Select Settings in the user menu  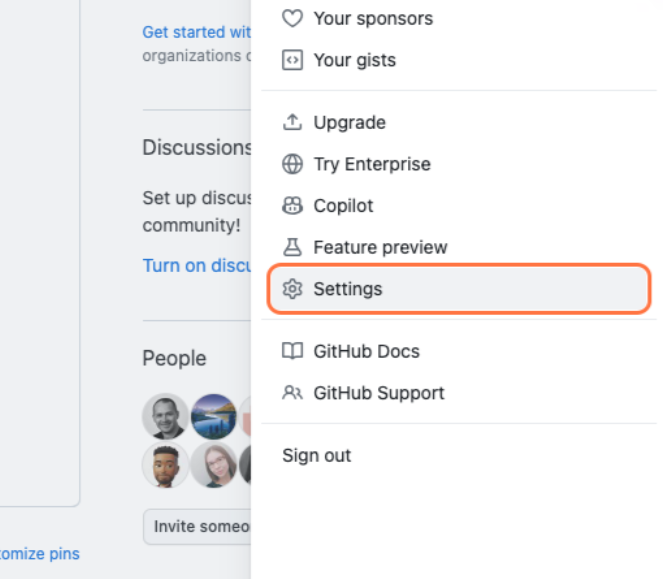point(347,289)
